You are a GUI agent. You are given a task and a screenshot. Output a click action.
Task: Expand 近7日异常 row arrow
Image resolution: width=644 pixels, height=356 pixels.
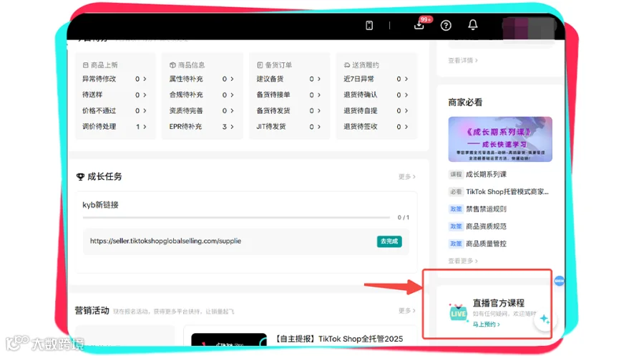(406, 79)
